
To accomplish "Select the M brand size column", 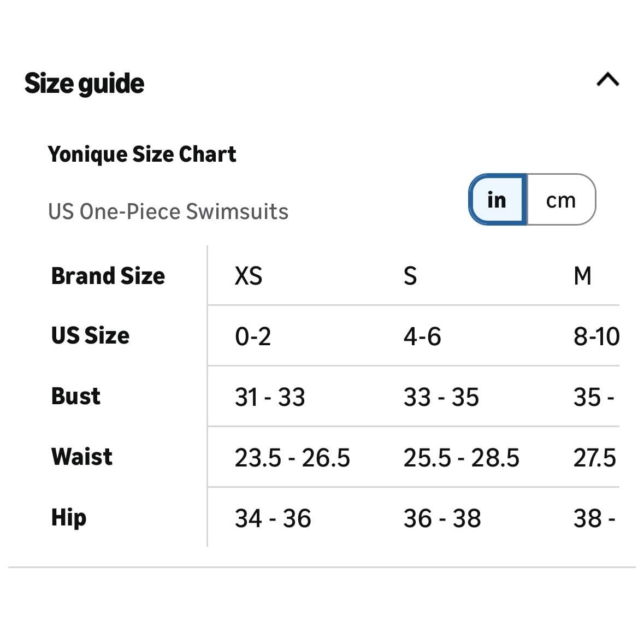I will click(582, 276).
